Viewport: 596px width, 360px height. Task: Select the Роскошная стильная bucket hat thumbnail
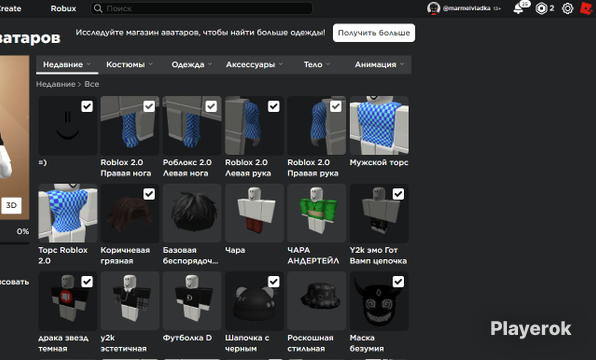[x=317, y=301]
